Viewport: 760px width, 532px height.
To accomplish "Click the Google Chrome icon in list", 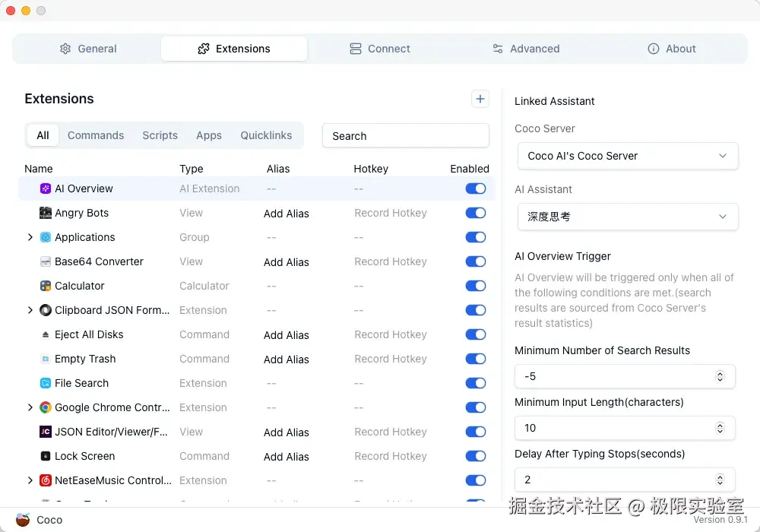I will click(x=46, y=407).
